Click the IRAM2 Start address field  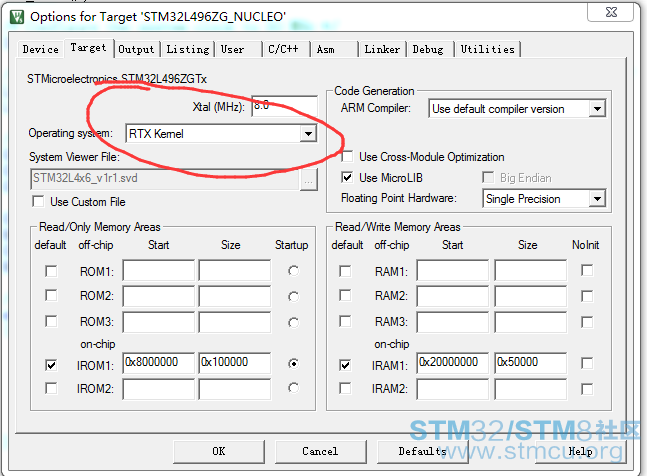point(453,389)
